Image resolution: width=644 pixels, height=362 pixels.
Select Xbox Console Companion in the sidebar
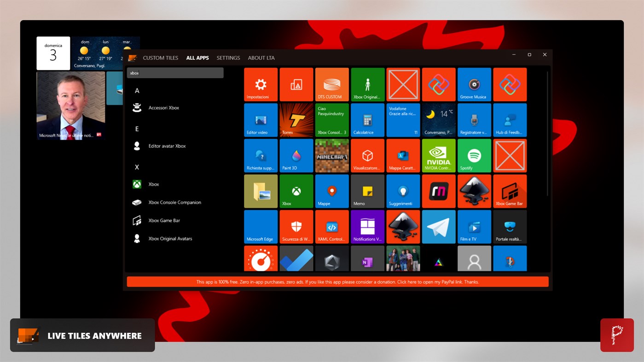click(x=174, y=202)
